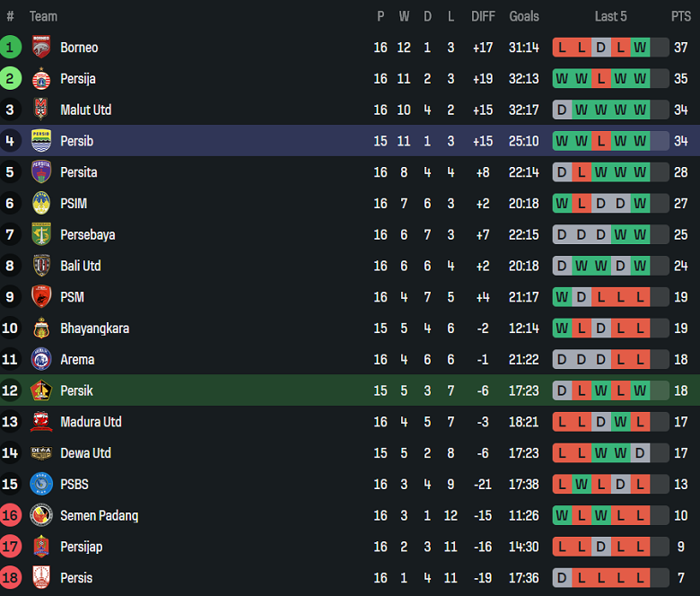Click the red rank 18 position badge
The image size is (700, 596).
click(11, 578)
